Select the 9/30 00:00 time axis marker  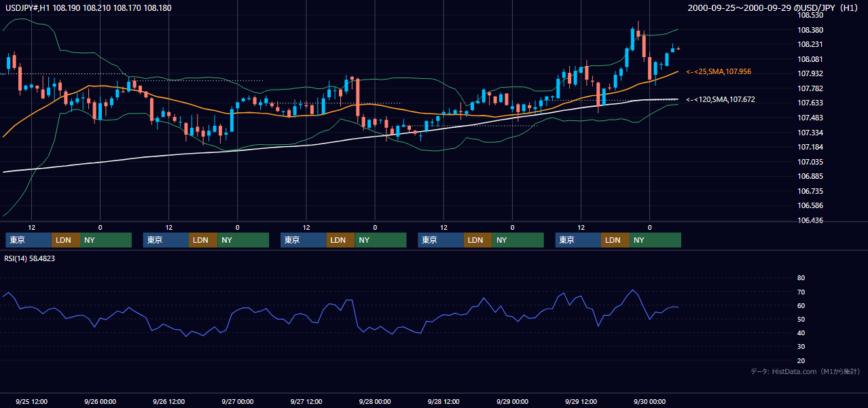[649, 401]
